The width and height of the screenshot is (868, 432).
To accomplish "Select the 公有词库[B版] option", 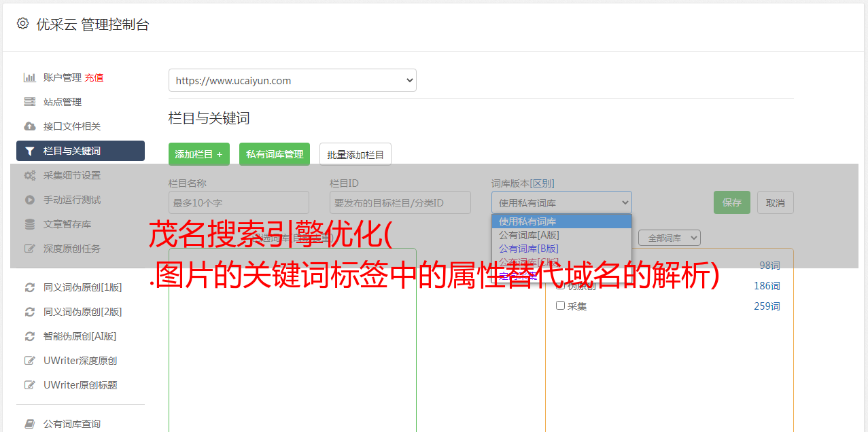I will pos(561,249).
